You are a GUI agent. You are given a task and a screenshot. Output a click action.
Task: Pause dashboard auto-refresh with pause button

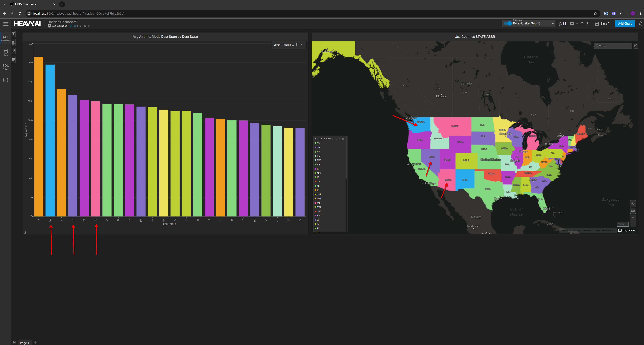(x=564, y=24)
